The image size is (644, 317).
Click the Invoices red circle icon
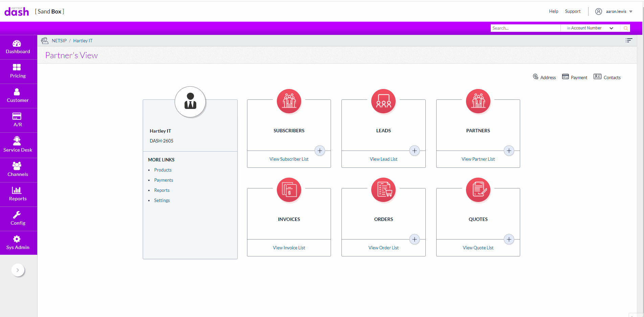click(289, 190)
